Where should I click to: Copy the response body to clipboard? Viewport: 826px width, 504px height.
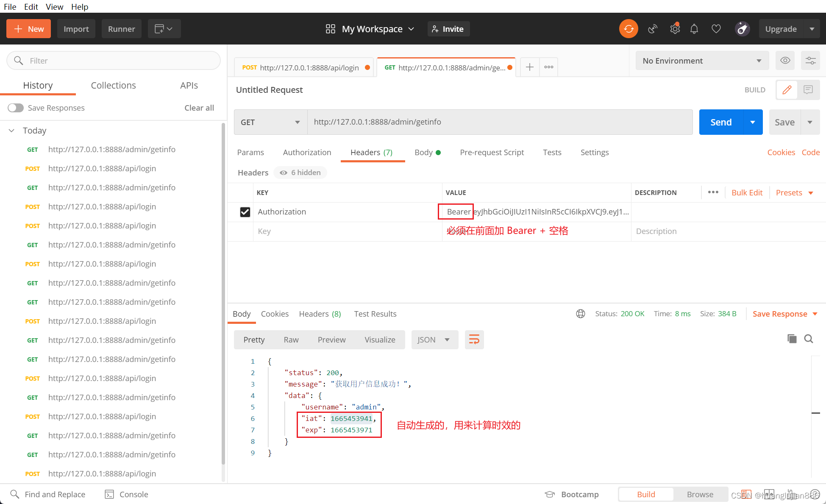click(x=792, y=339)
